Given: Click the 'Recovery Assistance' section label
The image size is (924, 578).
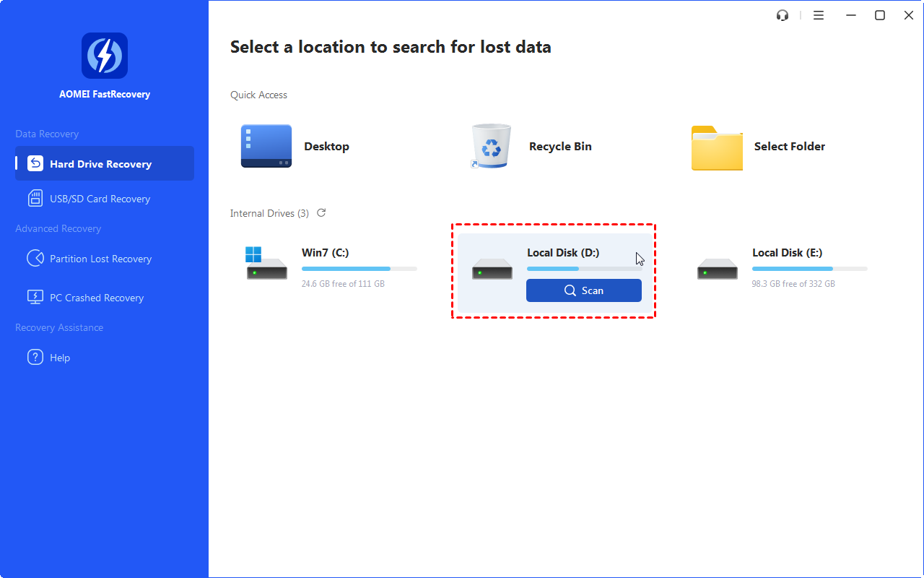Looking at the screenshot, I should 59,327.
